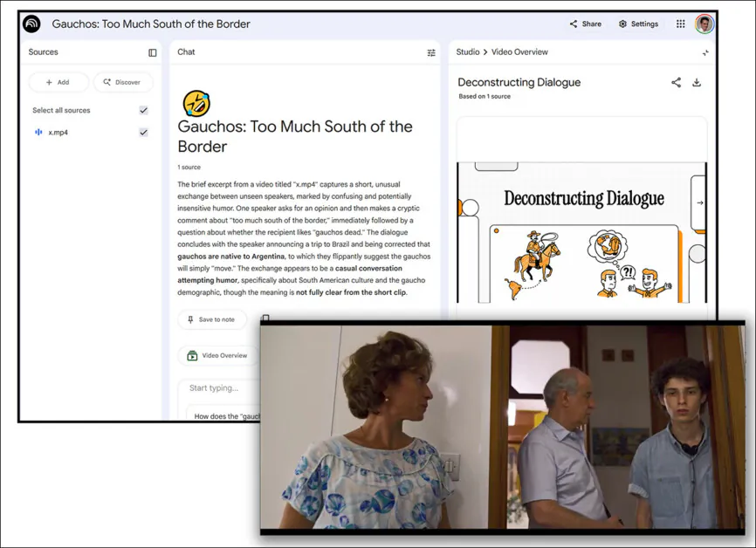The width and height of the screenshot is (756, 548).
Task: Expand the Studio video player view
Action: point(704,52)
